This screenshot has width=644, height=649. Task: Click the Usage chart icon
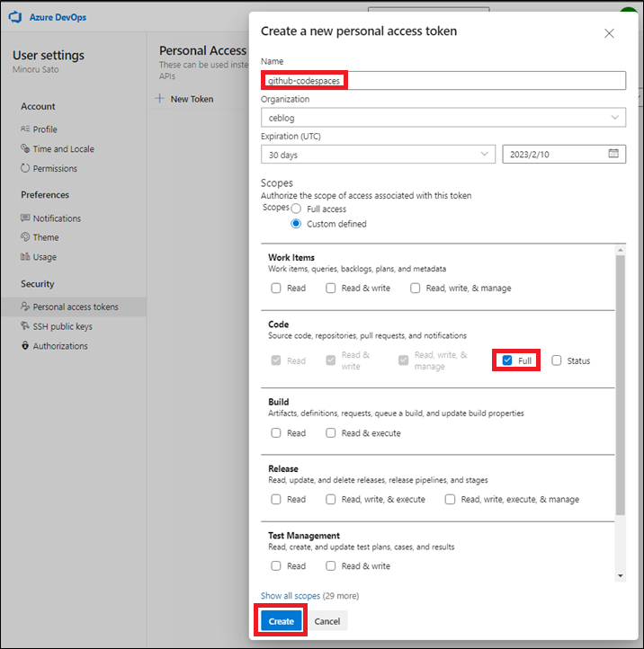[x=25, y=256]
